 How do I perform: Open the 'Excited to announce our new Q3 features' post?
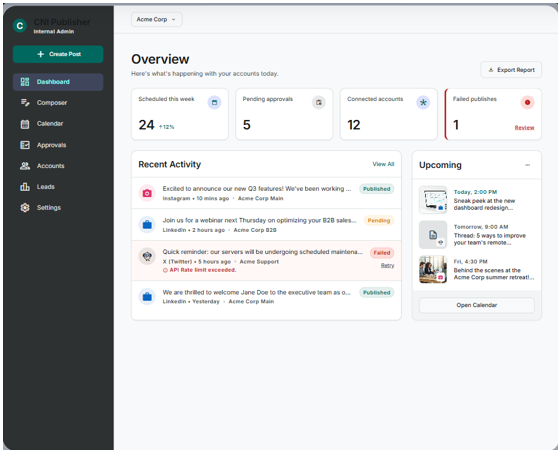[257, 189]
